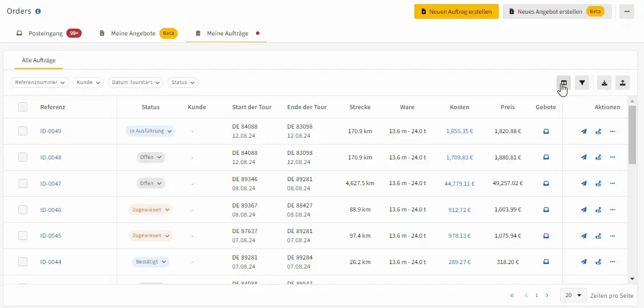
Task: Click the route assign icon for ID-0048
Action: point(598,157)
